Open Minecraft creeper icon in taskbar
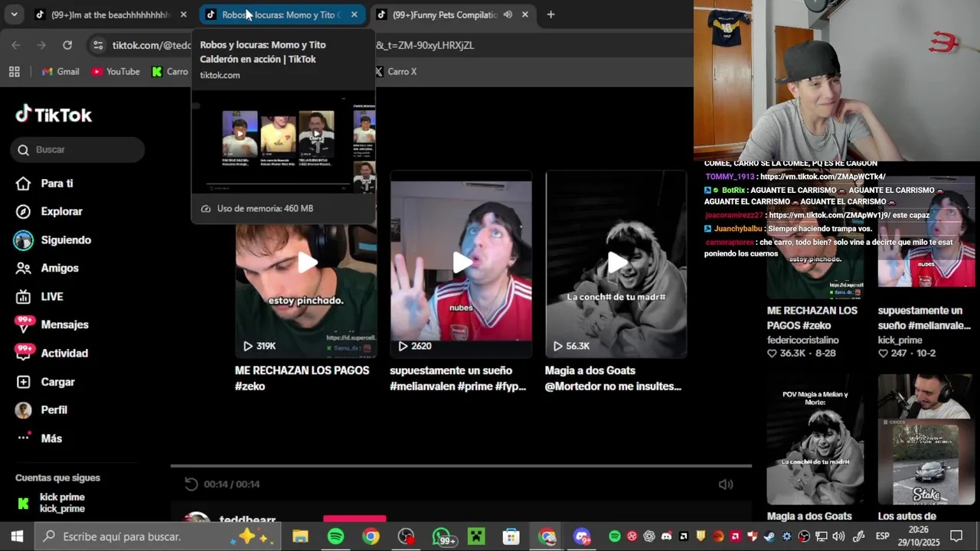 pyautogui.click(x=476, y=536)
